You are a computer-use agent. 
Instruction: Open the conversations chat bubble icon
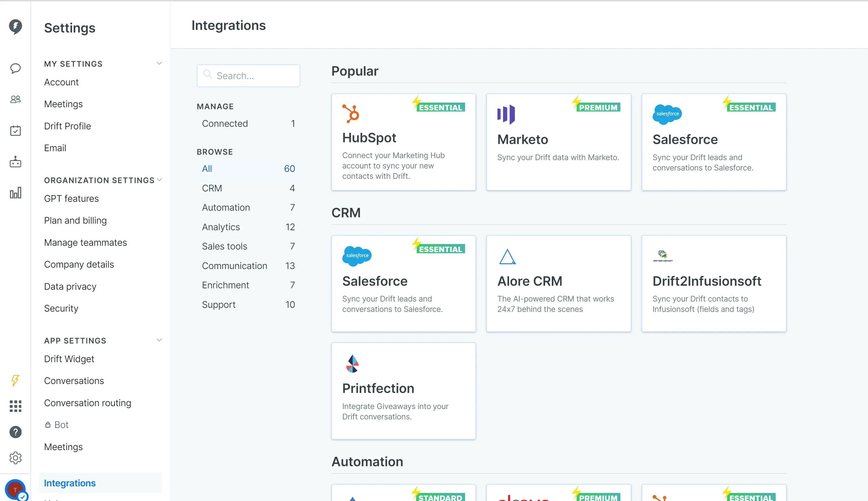click(x=15, y=68)
